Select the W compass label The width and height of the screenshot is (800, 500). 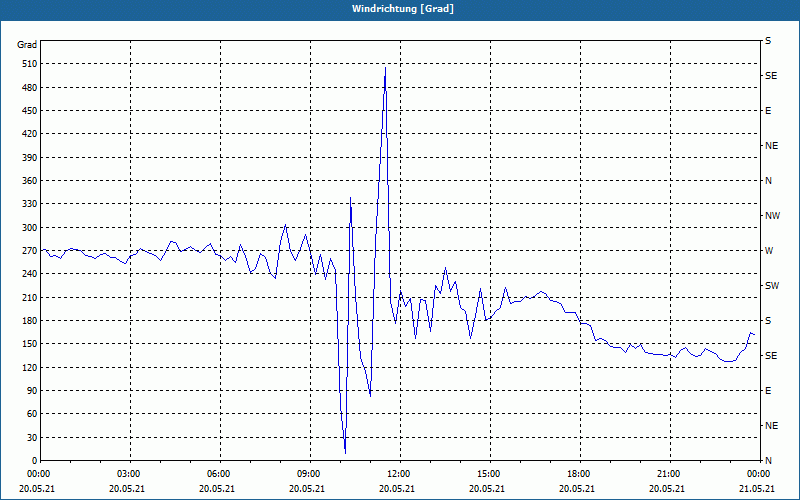click(x=769, y=251)
